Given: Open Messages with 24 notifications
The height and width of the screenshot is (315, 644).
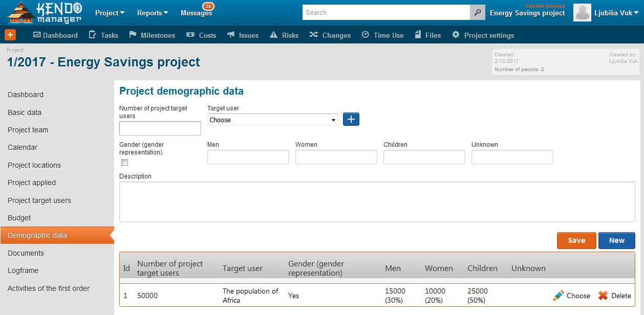Looking at the screenshot, I should pyautogui.click(x=196, y=12).
